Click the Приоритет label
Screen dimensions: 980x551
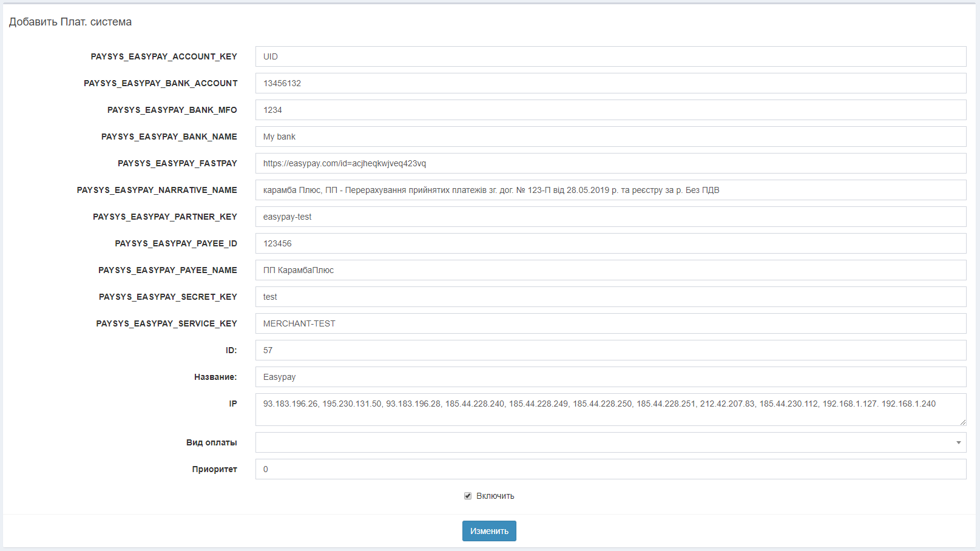click(x=215, y=469)
